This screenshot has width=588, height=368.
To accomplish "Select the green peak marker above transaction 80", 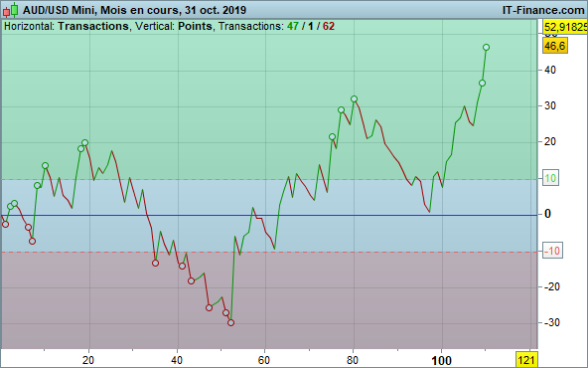I will click(354, 99).
